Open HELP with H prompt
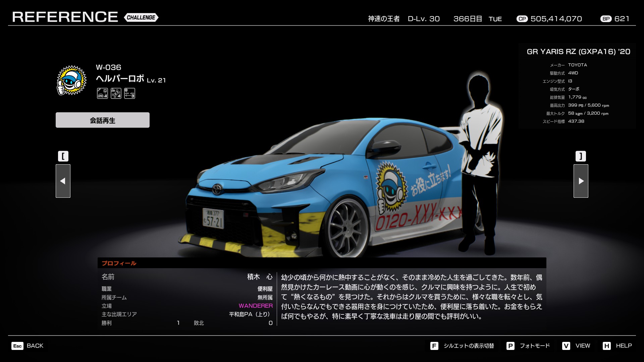 (x=617, y=346)
